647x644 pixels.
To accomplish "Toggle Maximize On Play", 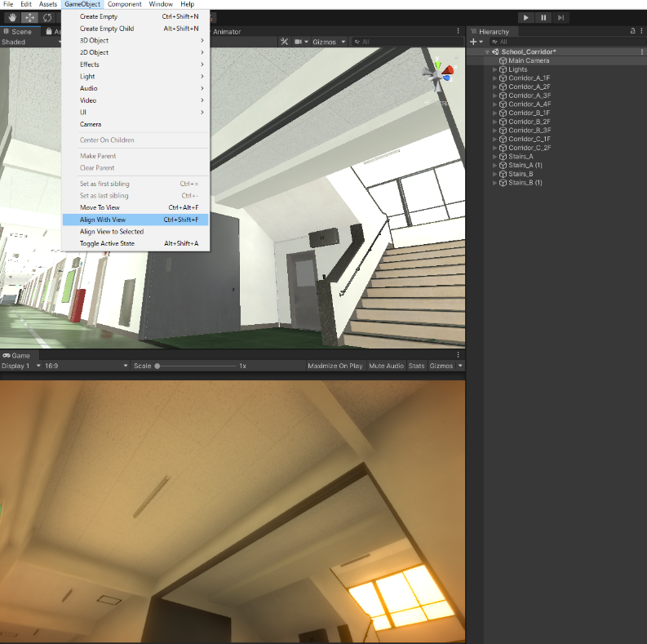I will [x=335, y=366].
